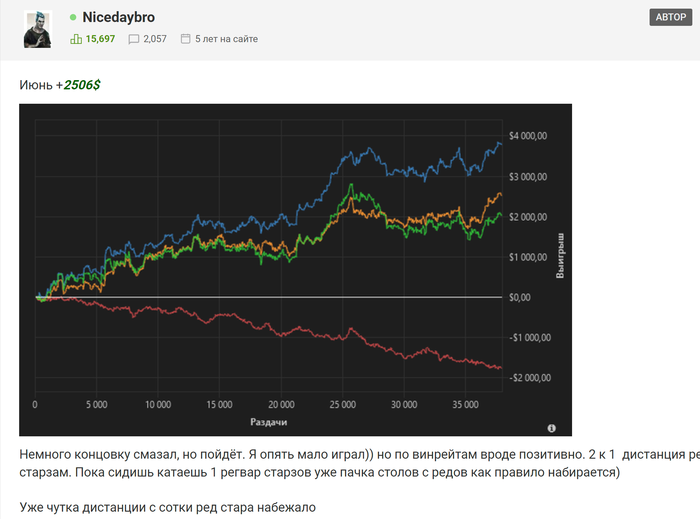Click the calendar icon near site tenure

(185, 39)
